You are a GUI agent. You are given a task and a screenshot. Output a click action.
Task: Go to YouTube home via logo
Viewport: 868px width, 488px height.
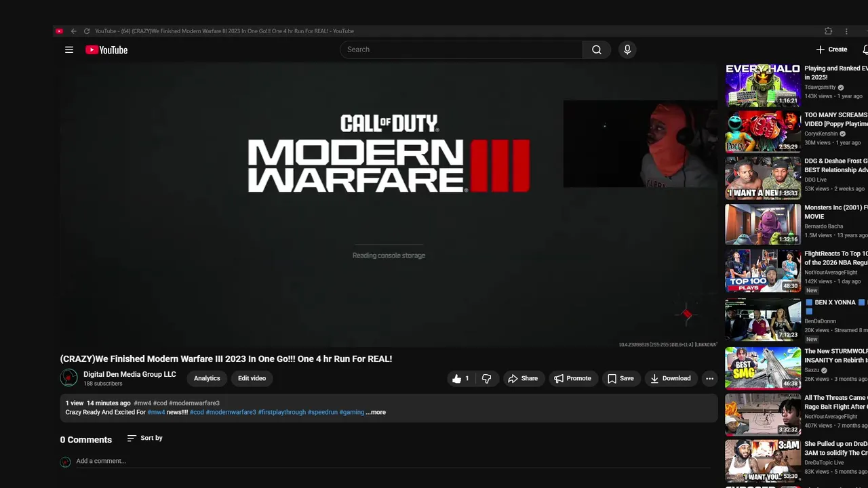tap(106, 49)
